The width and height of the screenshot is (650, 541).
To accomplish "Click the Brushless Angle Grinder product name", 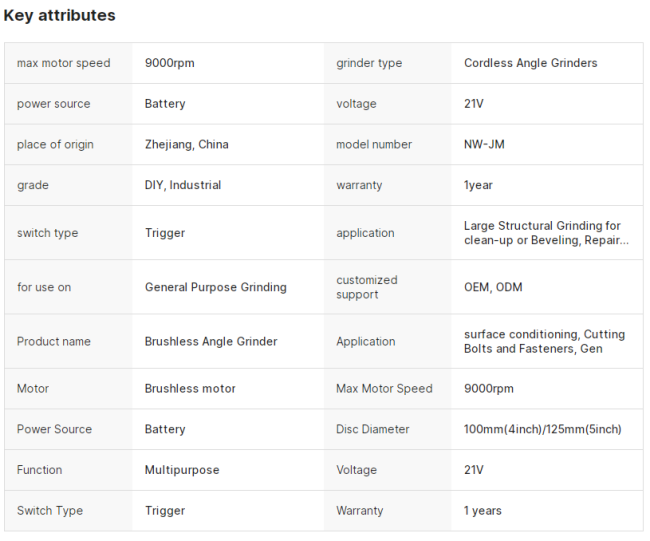I will coord(211,341).
